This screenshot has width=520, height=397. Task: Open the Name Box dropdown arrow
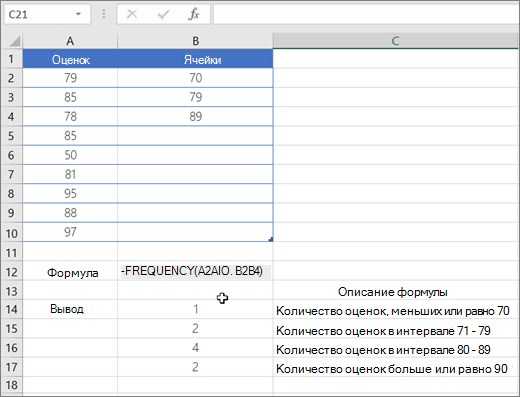click(79, 14)
